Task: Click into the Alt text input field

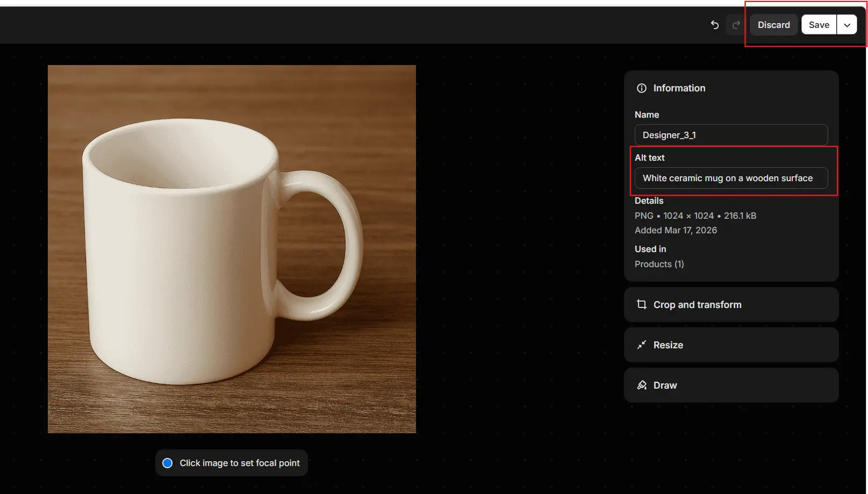Action: point(731,178)
